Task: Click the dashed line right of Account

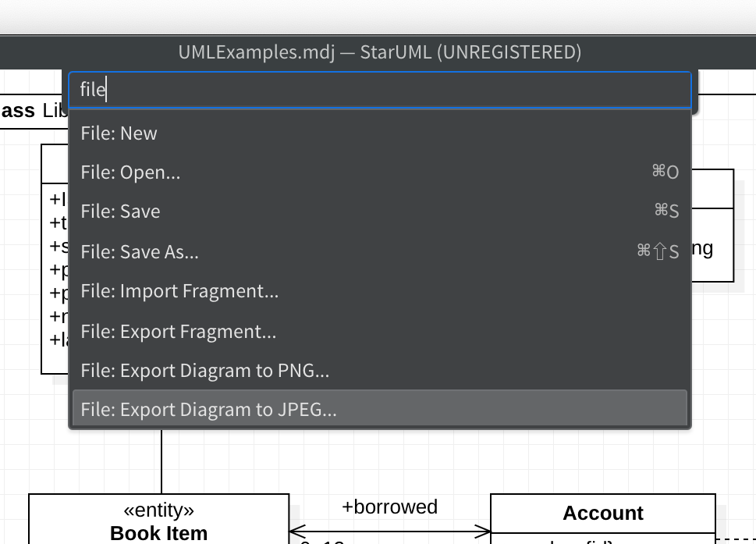Action: pos(736,538)
